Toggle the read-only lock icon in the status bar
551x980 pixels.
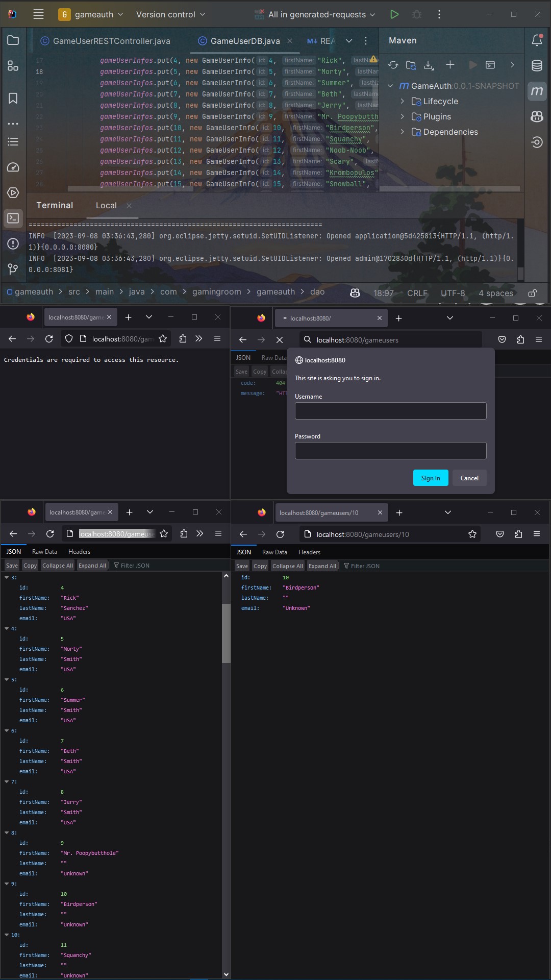tap(532, 293)
